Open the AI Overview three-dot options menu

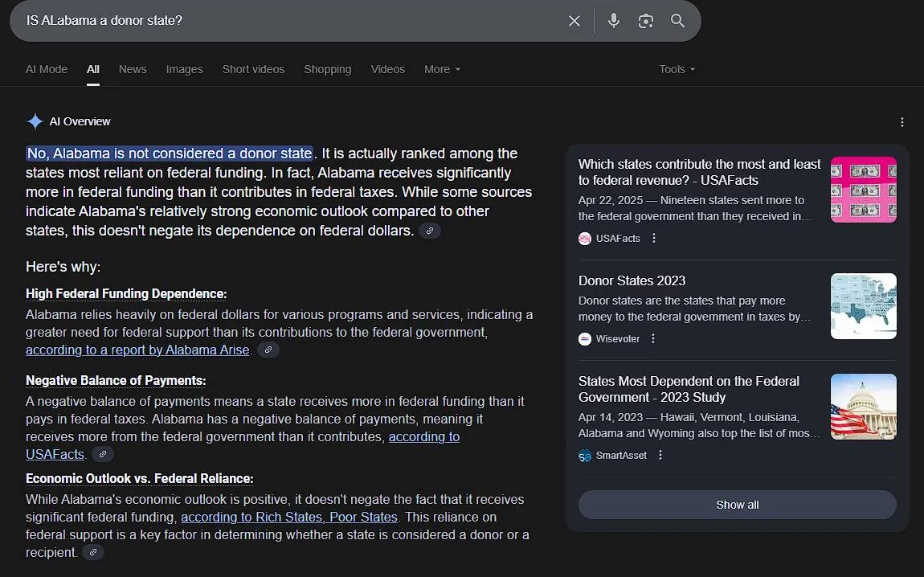pos(902,122)
